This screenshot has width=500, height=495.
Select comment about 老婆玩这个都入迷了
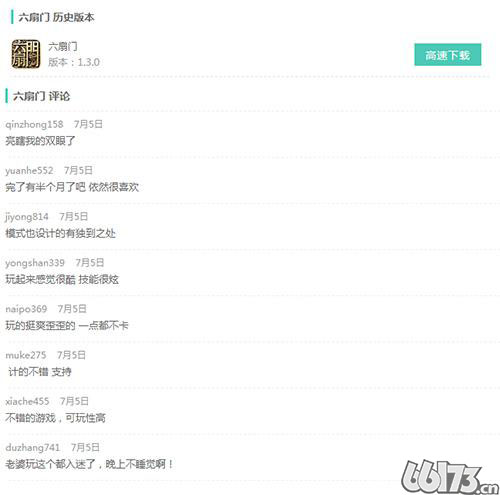point(89,464)
